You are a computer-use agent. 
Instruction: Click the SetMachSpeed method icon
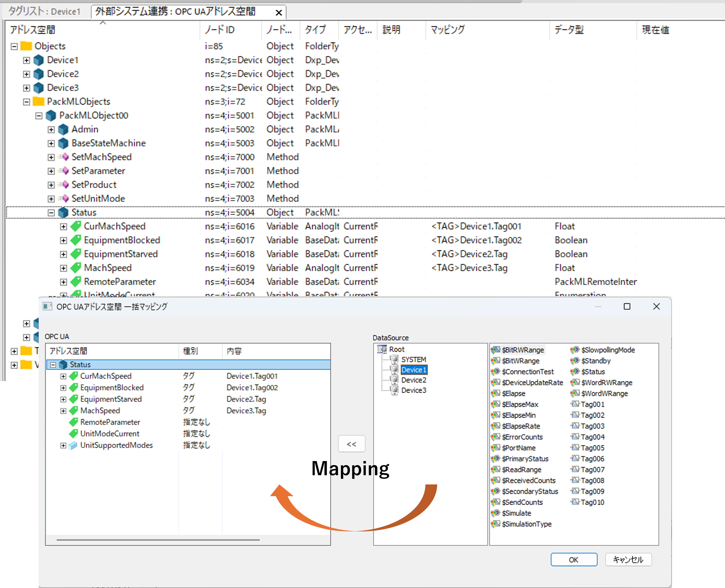coord(65,157)
